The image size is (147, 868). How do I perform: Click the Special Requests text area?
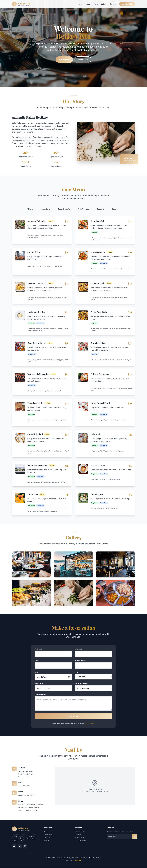[x=73, y=704]
